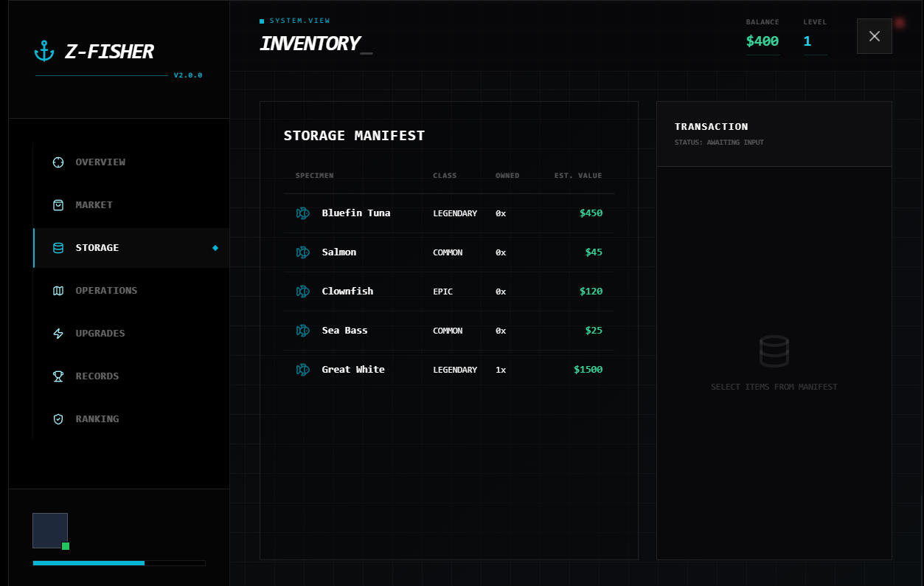Viewport: 924px width, 586px height.
Task: Click the fish icon beside Clownfish
Action: point(302,292)
